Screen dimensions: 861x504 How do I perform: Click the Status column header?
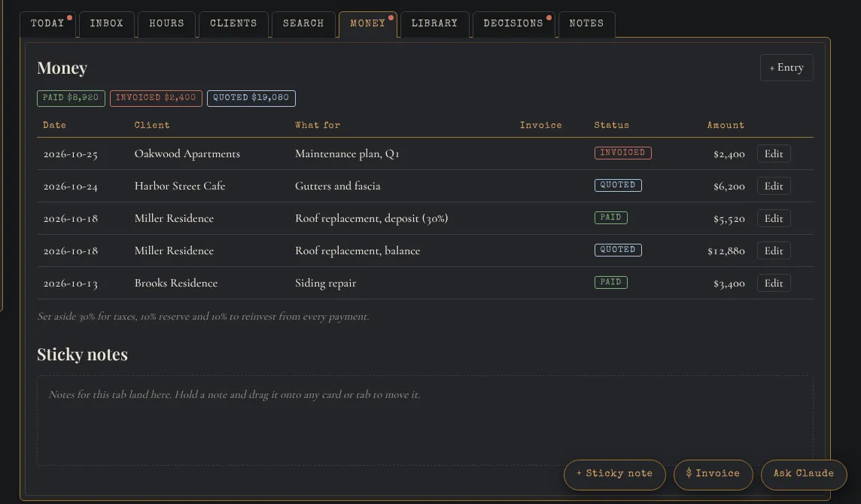[x=612, y=125]
